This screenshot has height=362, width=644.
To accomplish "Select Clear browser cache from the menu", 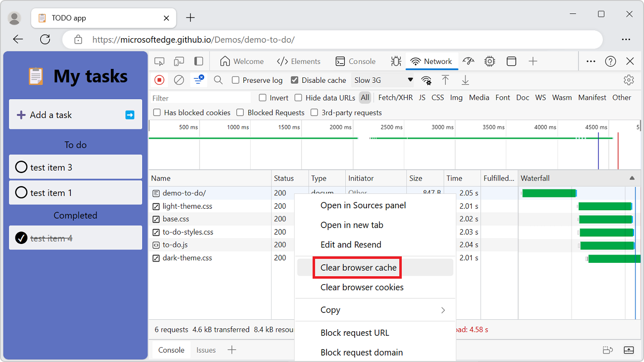I will click(x=357, y=267).
